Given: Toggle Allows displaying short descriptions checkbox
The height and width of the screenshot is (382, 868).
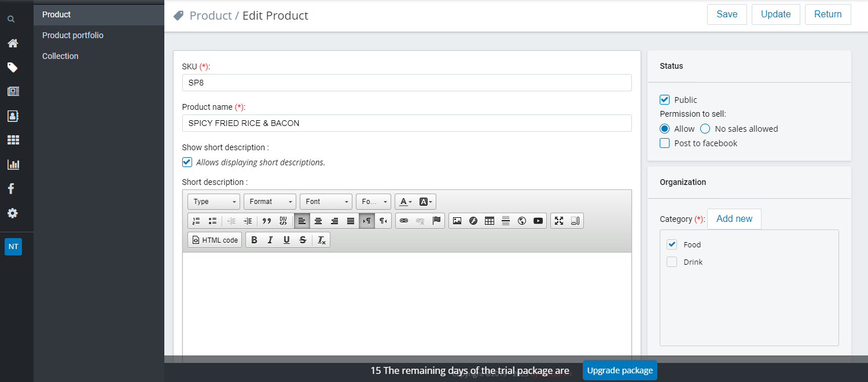Looking at the screenshot, I should 187,162.
